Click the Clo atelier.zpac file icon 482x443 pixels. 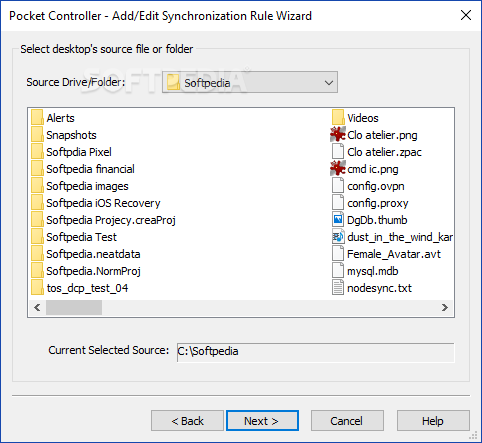(x=338, y=152)
